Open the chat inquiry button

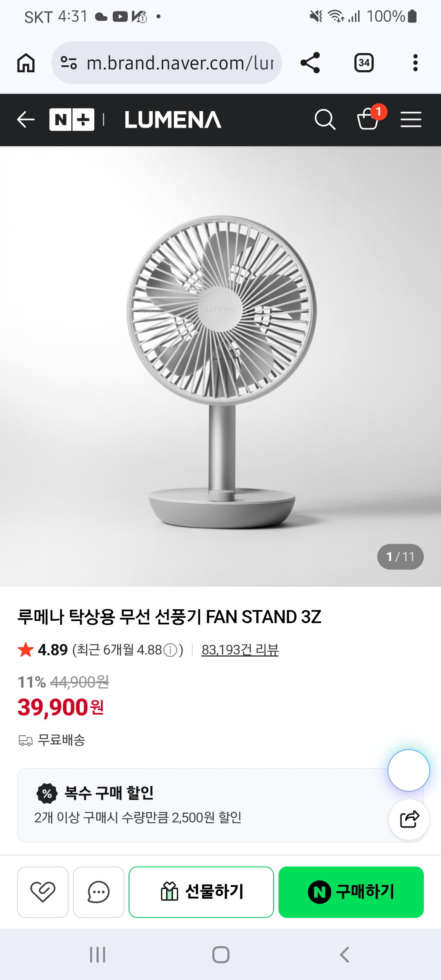tap(99, 892)
